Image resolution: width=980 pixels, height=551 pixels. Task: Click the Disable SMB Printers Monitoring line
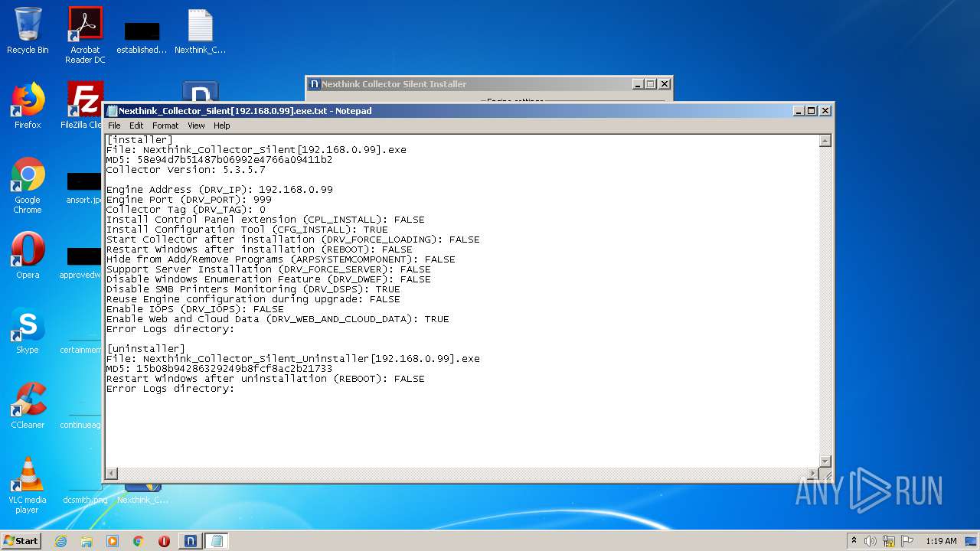[253, 289]
